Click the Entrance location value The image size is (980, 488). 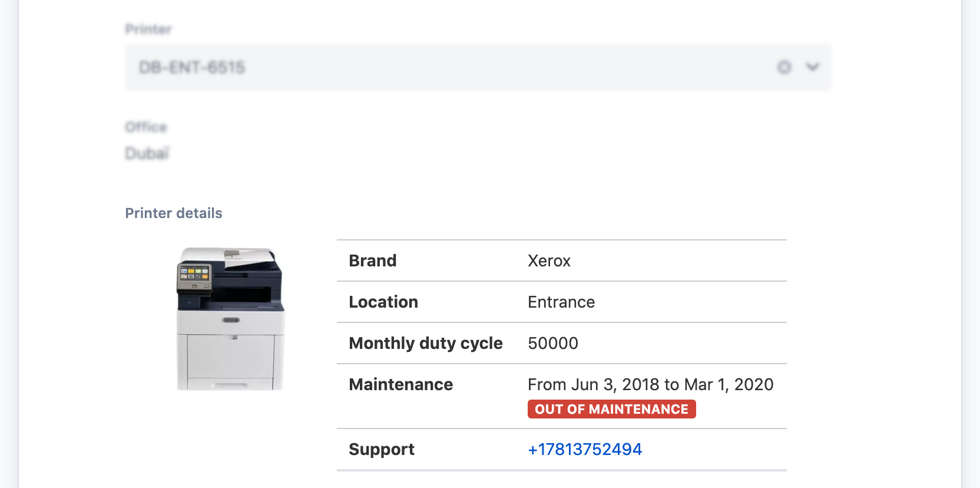point(561,302)
